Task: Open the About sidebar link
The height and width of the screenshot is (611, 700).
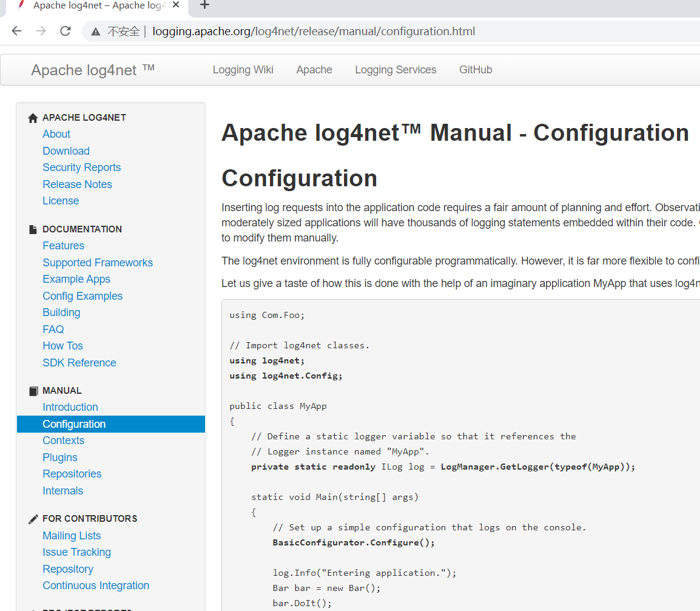Action: [56, 134]
